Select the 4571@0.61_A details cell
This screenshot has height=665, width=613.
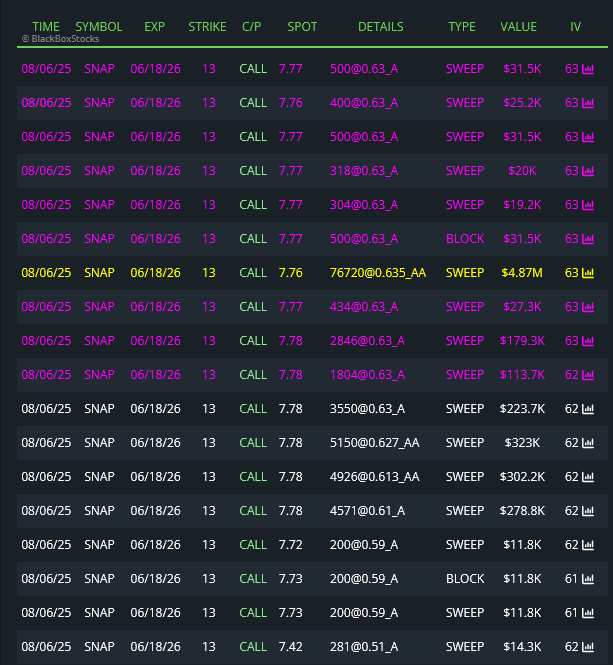tap(367, 511)
